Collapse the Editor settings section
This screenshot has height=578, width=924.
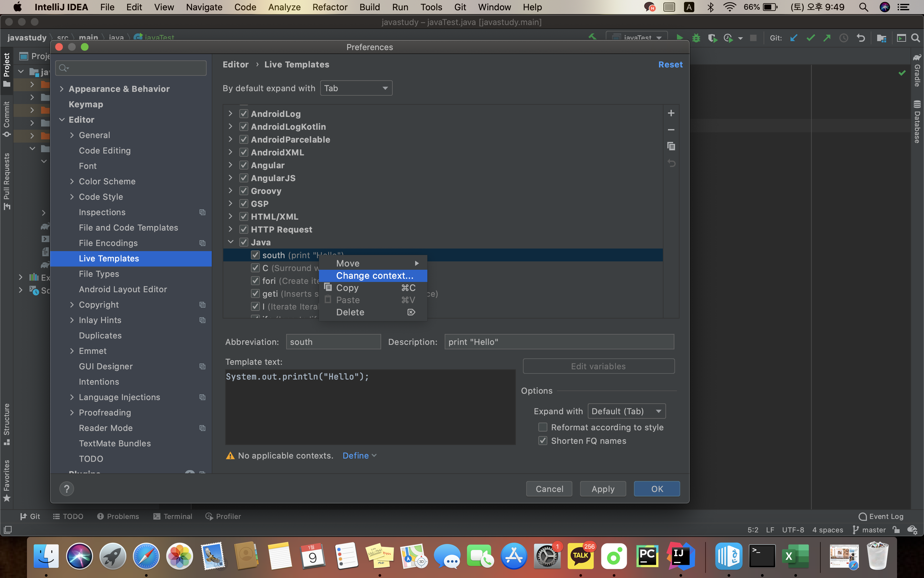pos(62,120)
